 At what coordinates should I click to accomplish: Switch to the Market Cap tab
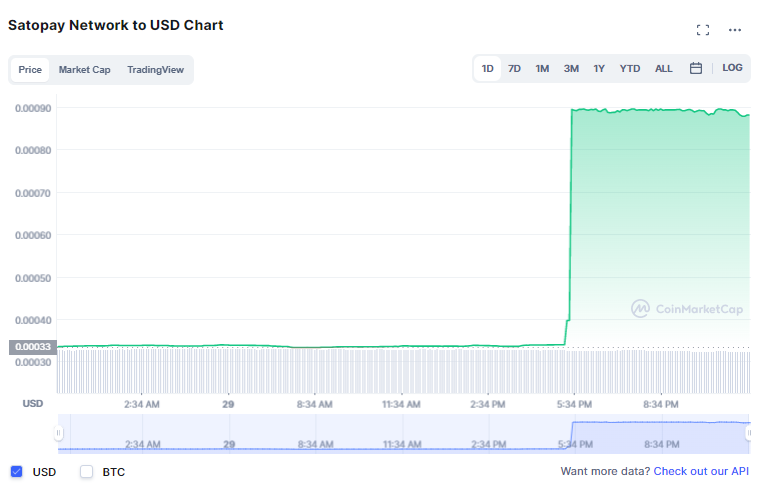[x=84, y=70]
